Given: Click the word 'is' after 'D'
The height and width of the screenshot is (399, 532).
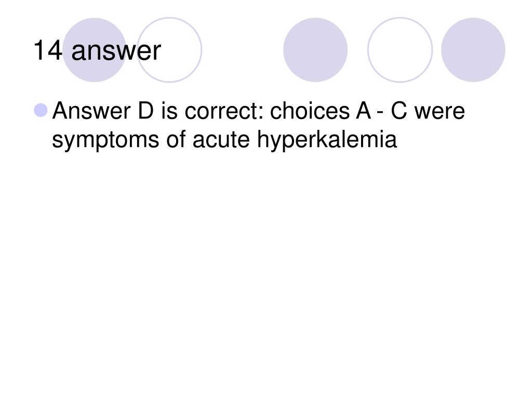Looking at the screenshot, I should (x=169, y=111).
